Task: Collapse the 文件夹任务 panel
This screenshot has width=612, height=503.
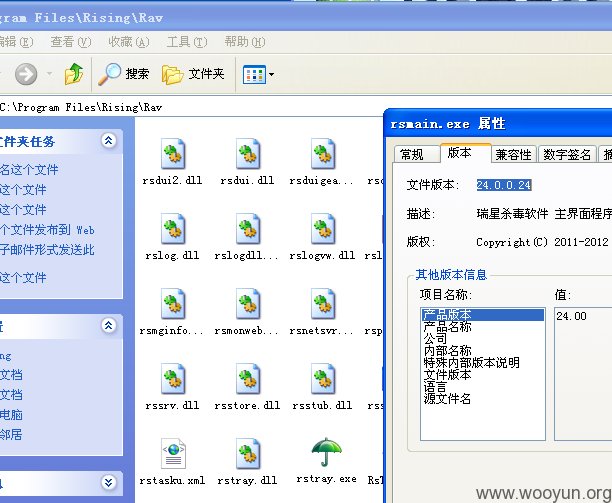Action: coord(109,140)
